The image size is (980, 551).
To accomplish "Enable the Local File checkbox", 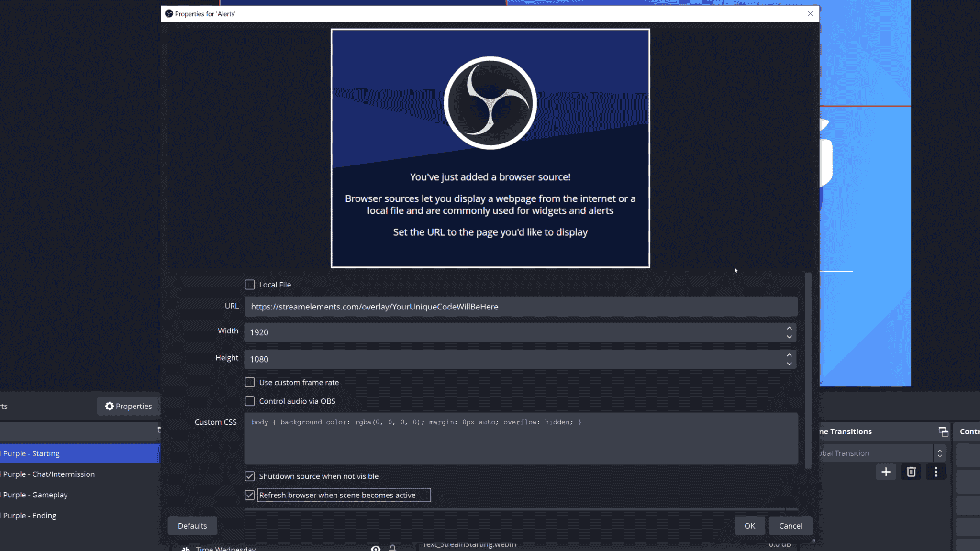I will click(250, 285).
